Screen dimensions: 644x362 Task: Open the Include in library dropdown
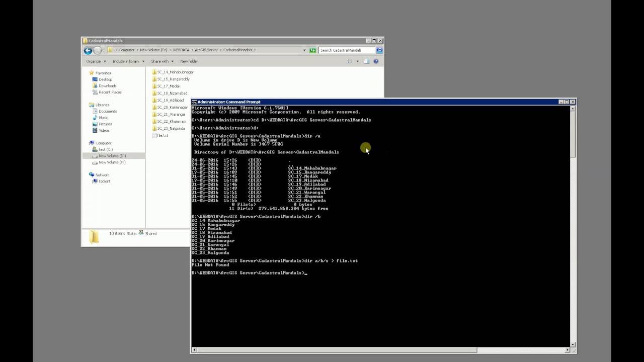click(128, 61)
